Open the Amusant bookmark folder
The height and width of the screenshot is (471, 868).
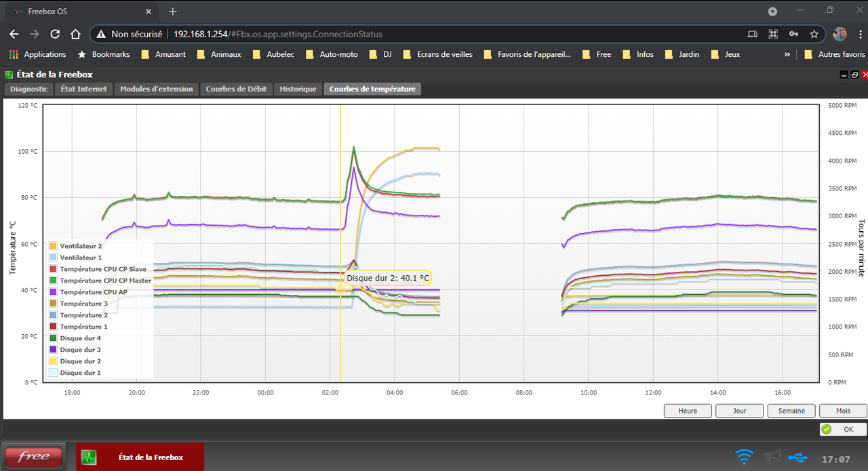tap(163, 54)
